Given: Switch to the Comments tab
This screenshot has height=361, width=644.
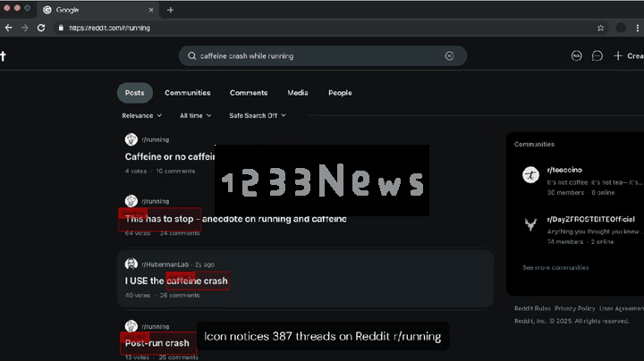Looking at the screenshot, I should (249, 93).
